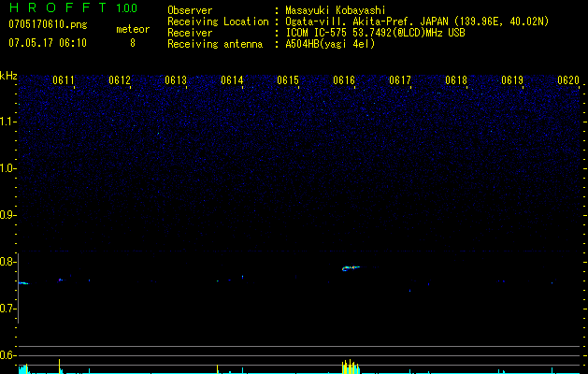Click the 1.0 kHz axis label
The image size is (588, 374).
click(8, 168)
